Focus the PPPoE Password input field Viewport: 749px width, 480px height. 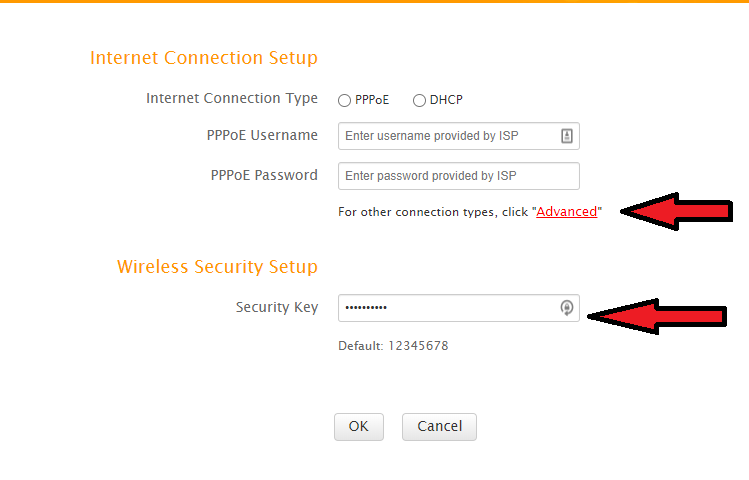(x=459, y=176)
